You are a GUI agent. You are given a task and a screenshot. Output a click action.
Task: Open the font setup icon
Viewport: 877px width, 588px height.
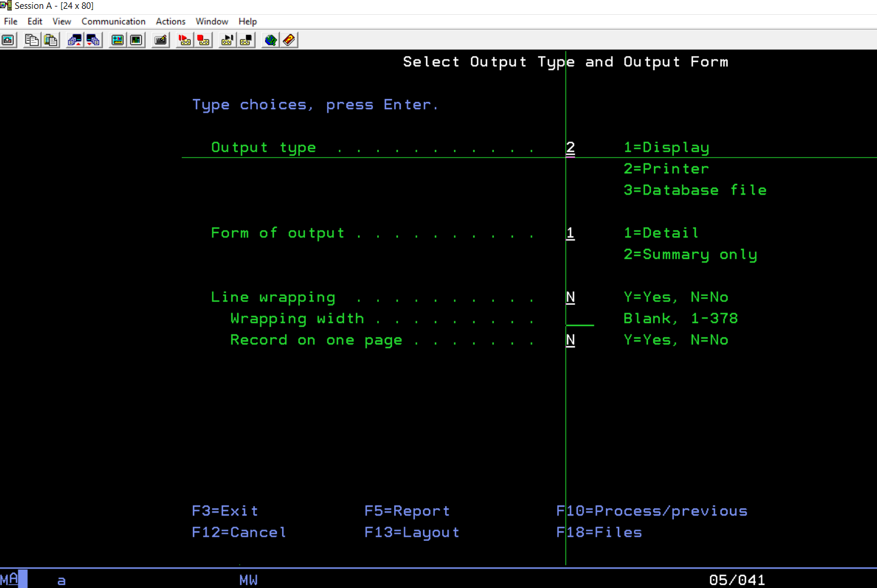[136, 40]
